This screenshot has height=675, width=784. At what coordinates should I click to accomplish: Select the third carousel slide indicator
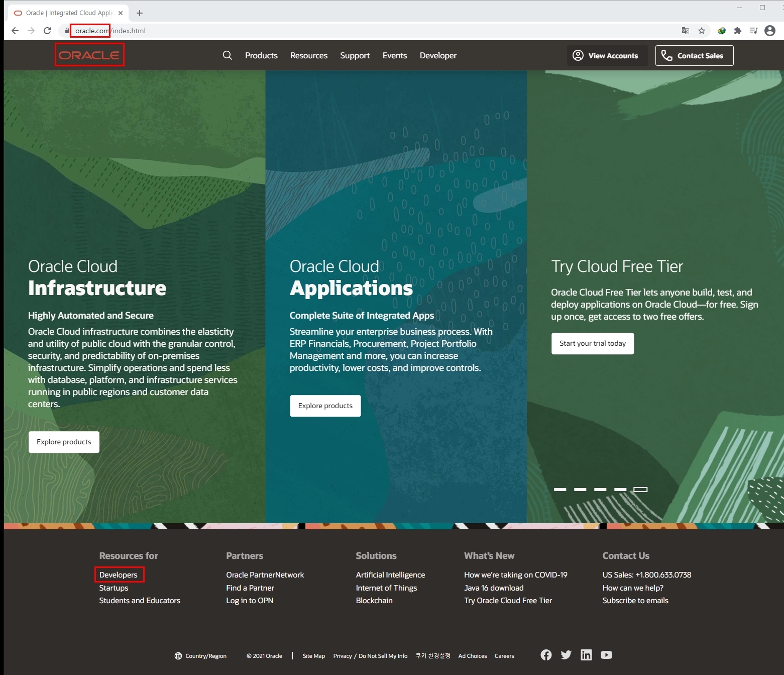coord(600,489)
